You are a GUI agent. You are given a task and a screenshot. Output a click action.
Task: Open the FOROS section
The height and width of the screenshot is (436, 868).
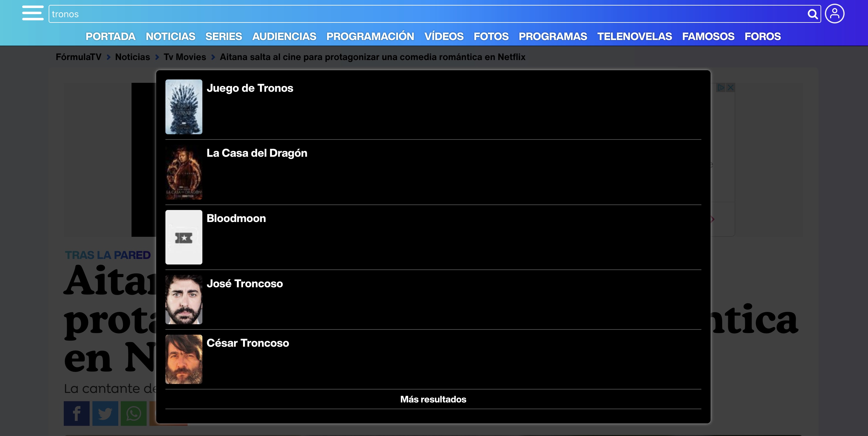click(763, 36)
